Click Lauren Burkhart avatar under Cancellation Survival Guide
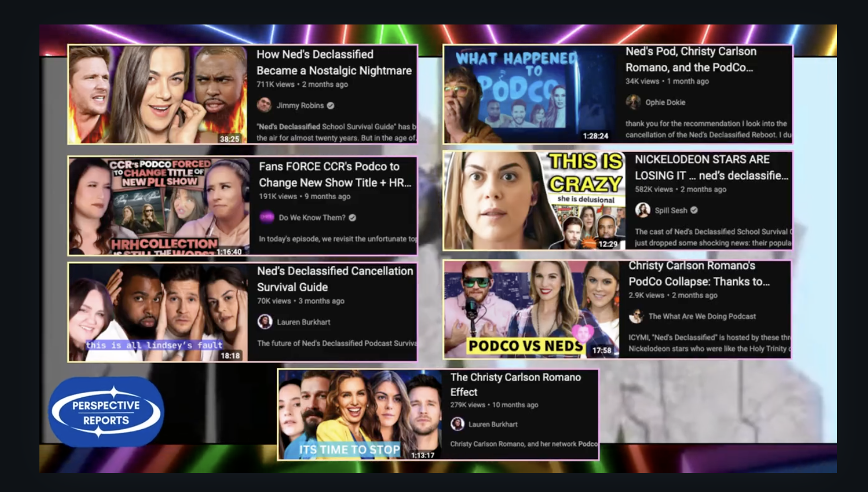This screenshot has width=868, height=492. (265, 322)
